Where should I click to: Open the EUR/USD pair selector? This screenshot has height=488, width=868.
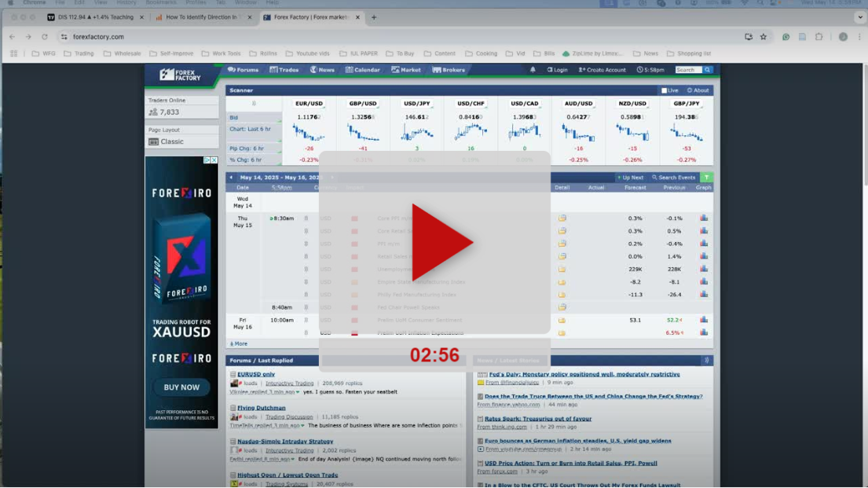pos(309,104)
